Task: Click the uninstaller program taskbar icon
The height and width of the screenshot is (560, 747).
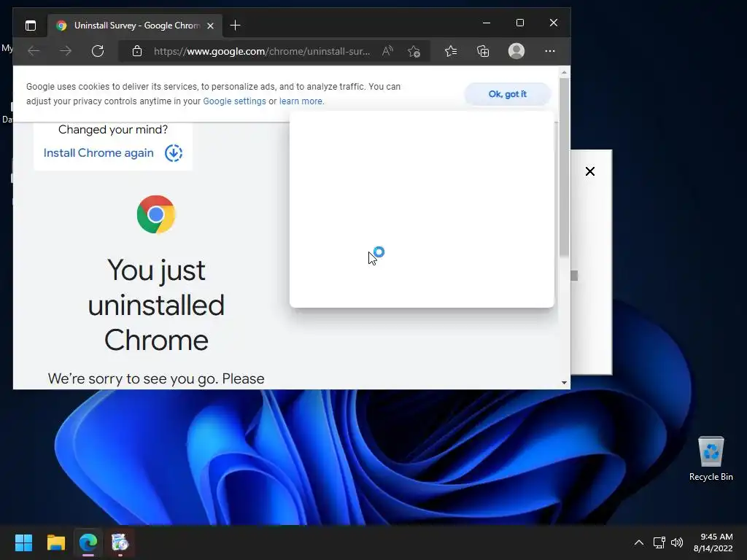Action: tap(120, 542)
